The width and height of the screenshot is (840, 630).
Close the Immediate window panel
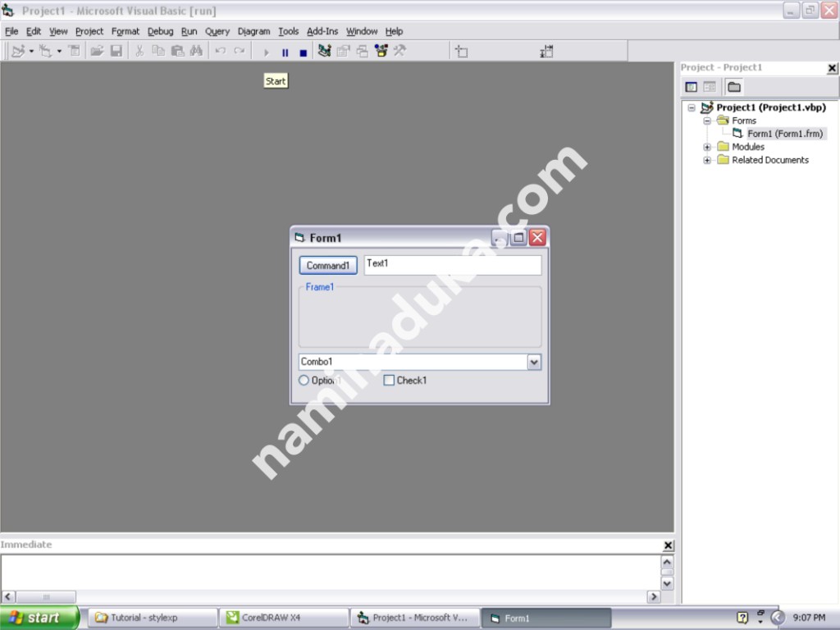[x=668, y=546]
